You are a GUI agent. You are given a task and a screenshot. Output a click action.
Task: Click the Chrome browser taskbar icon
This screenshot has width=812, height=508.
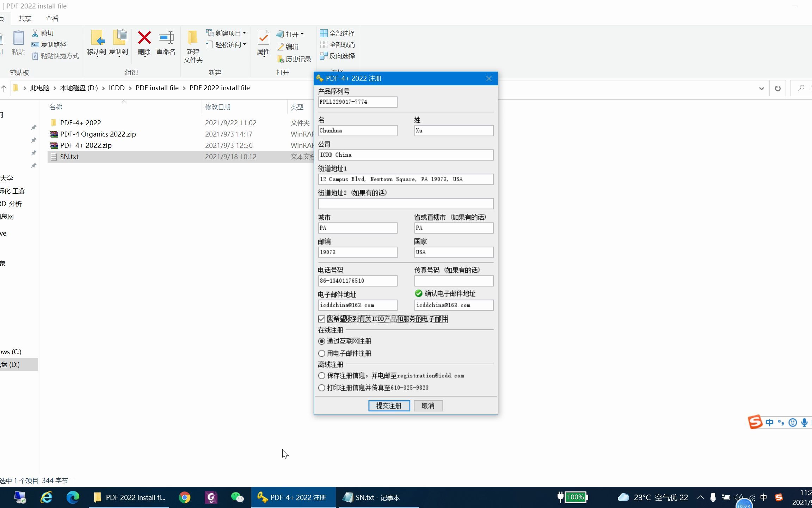(185, 497)
